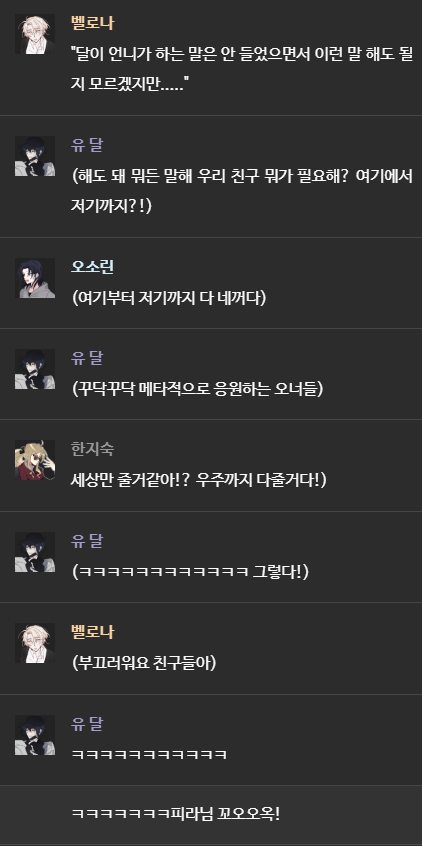Screen dimensions: 422x846
Task: Click the 벨로나 name above '부끄러워요 친구들아'
Action: (92, 632)
